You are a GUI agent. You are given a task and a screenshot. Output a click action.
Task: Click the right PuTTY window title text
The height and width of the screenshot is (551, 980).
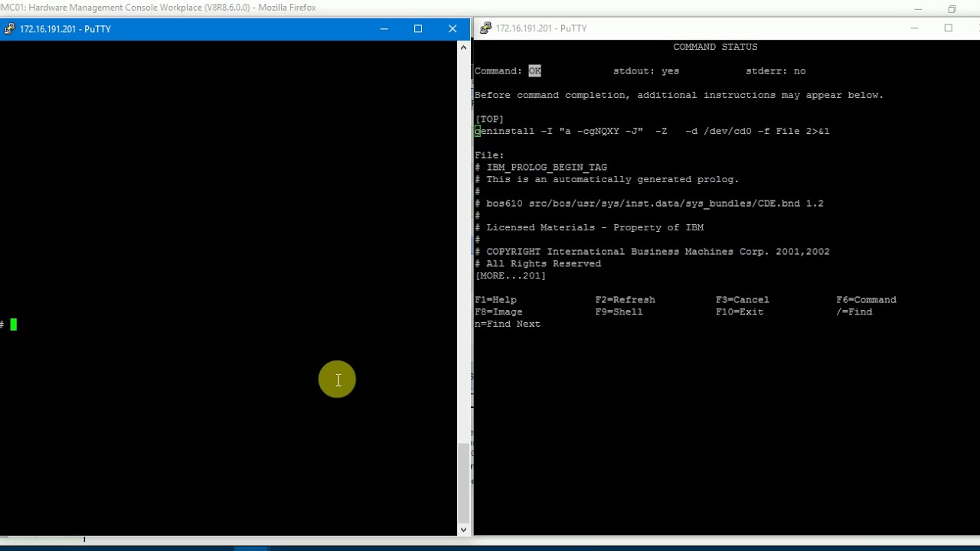tap(541, 28)
